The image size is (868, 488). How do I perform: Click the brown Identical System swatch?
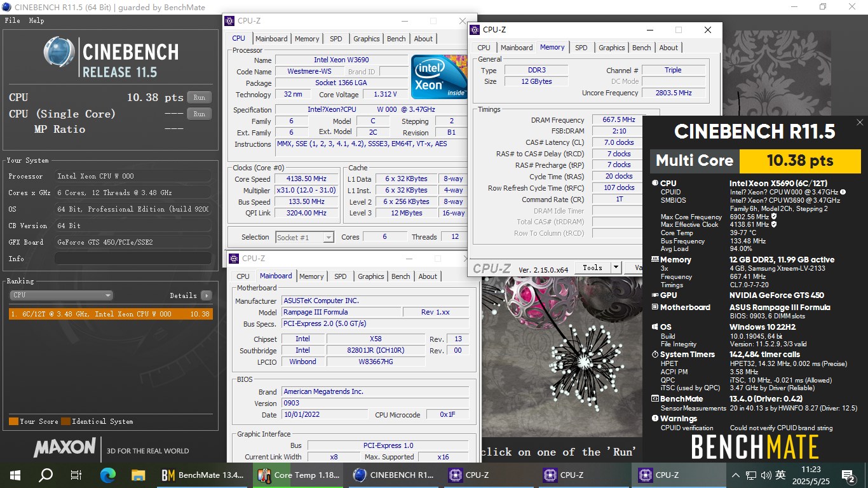(65, 421)
